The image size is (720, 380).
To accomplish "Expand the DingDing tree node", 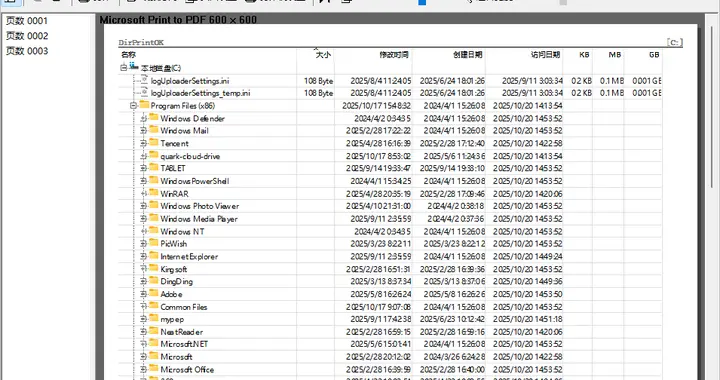I will click(143, 281).
